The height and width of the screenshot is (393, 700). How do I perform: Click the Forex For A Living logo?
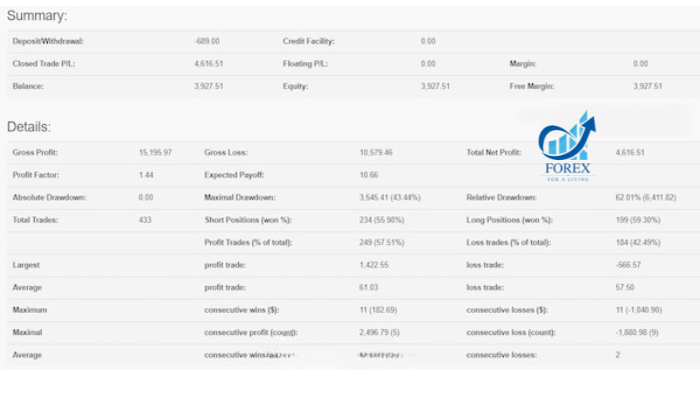[x=567, y=146]
